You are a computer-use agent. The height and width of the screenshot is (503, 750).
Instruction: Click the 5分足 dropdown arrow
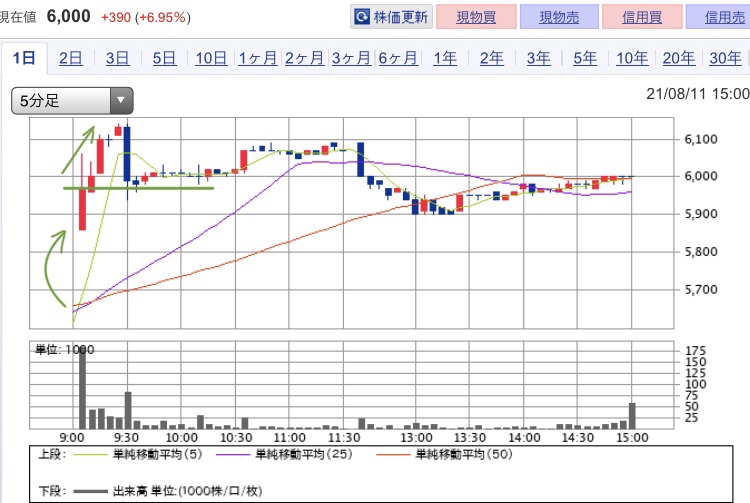coord(121,100)
